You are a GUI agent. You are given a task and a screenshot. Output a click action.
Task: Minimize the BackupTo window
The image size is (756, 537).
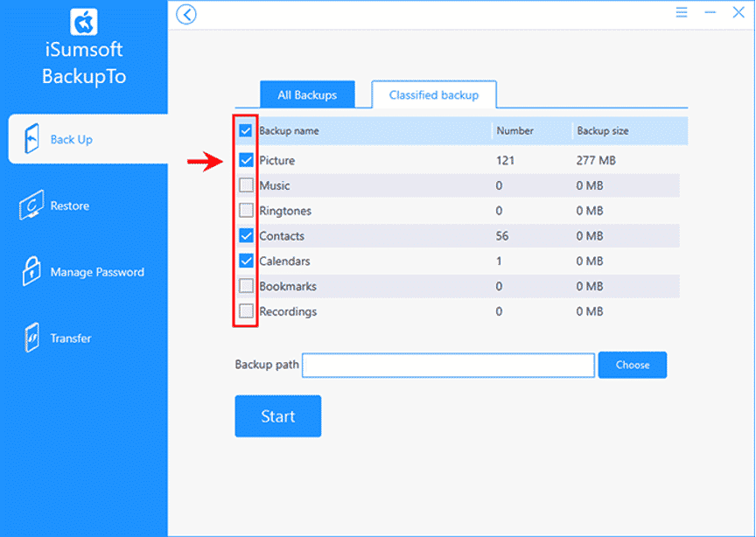click(x=710, y=12)
